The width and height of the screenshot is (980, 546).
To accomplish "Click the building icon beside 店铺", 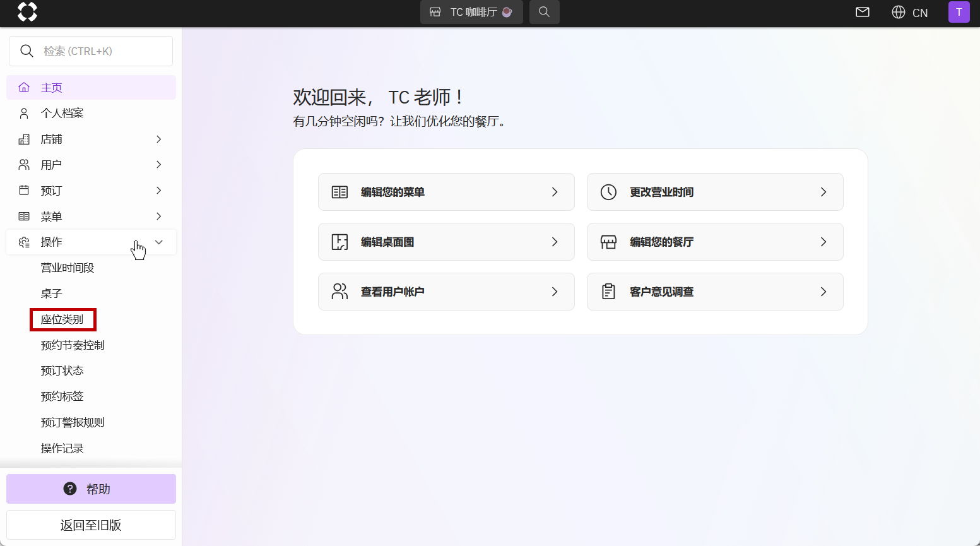I will (24, 139).
